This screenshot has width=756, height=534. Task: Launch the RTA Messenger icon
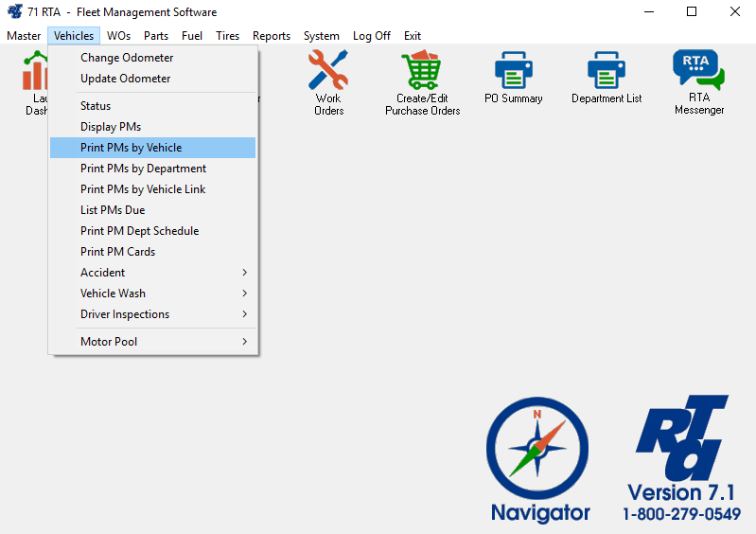click(698, 71)
